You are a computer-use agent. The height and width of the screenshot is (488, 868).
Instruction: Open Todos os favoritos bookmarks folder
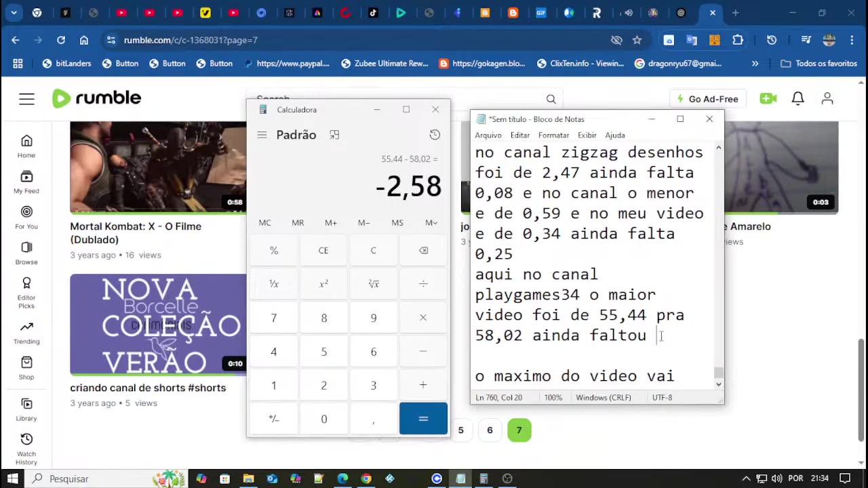tap(819, 64)
